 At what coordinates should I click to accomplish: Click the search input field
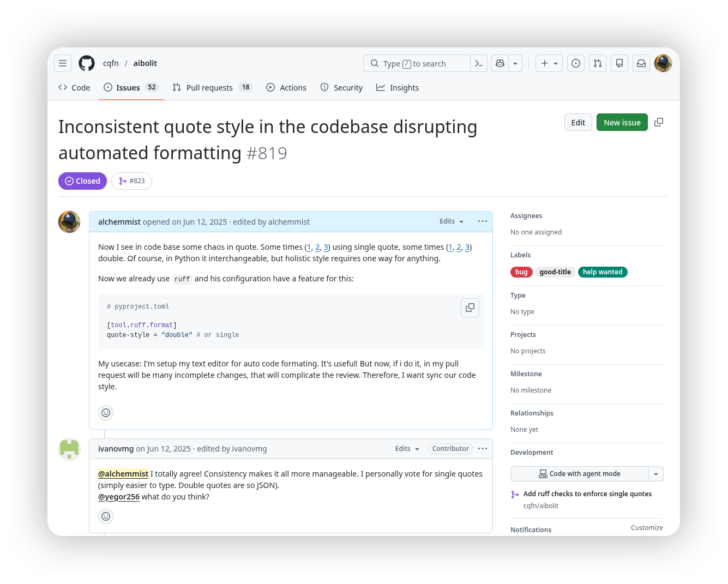[417, 63]
